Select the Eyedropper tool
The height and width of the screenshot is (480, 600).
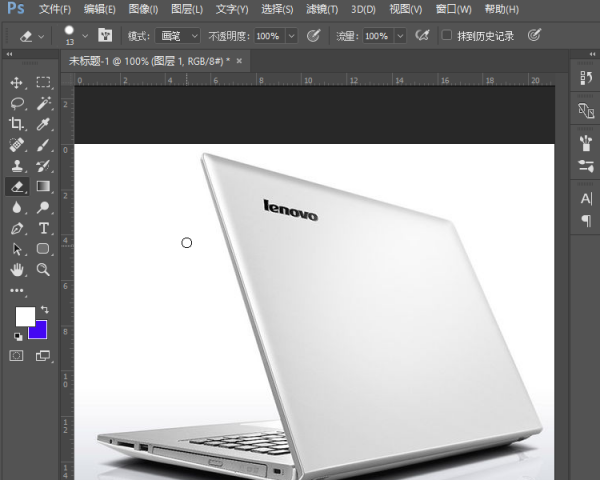[43, 124]
